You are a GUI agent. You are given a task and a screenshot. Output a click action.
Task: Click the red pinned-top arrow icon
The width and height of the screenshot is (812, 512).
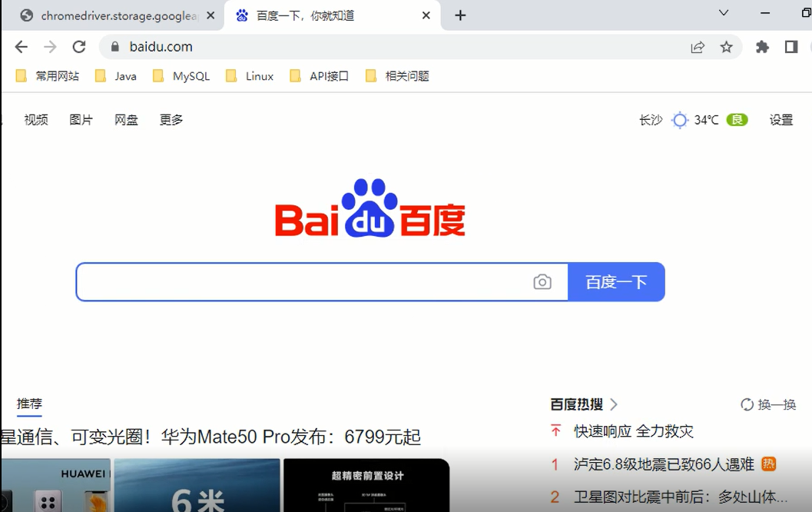[x=555, y=431]
